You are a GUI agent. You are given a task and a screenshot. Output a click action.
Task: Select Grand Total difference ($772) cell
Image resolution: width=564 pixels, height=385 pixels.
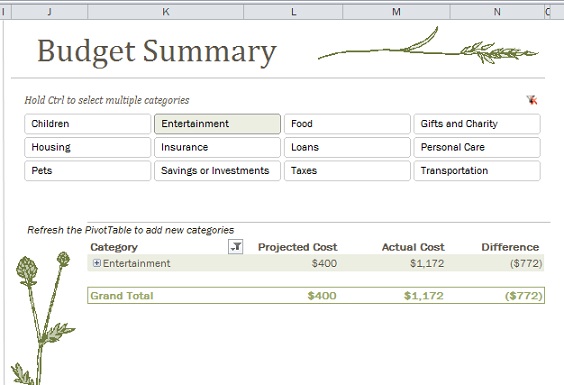click(x=523, y=296)
